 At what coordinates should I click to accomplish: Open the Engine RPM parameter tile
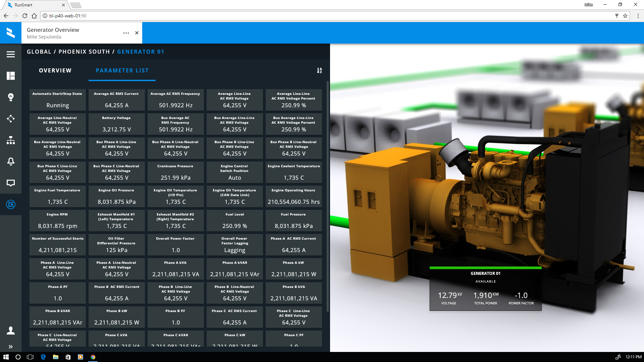click(x=57, y=221)
